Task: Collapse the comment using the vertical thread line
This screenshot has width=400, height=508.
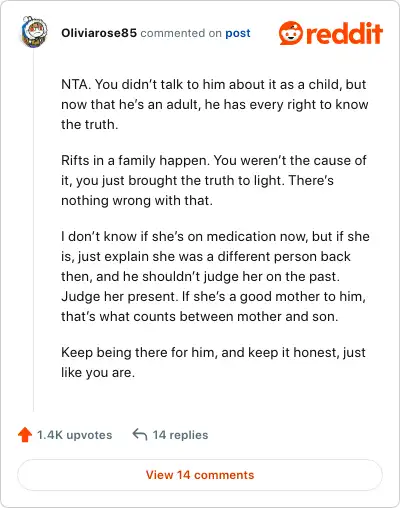Action: (34, 230)
